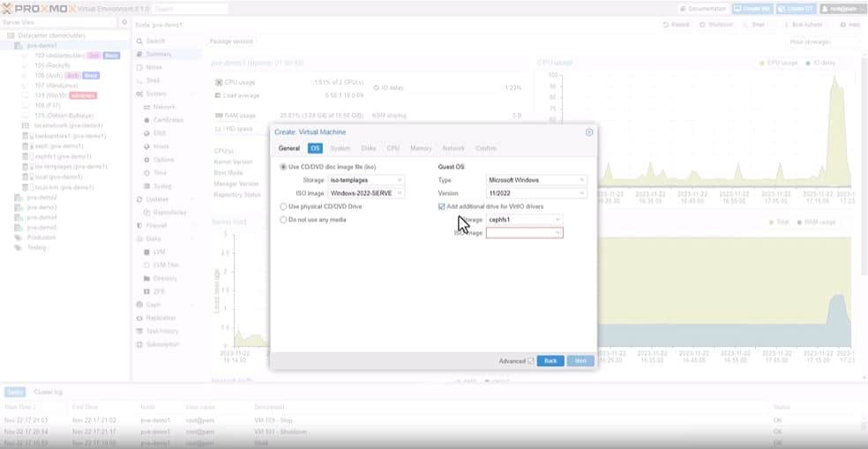This screenshot has height=449, width=868.
Task: Click the Task History icon
Action: tap(139, 331)
